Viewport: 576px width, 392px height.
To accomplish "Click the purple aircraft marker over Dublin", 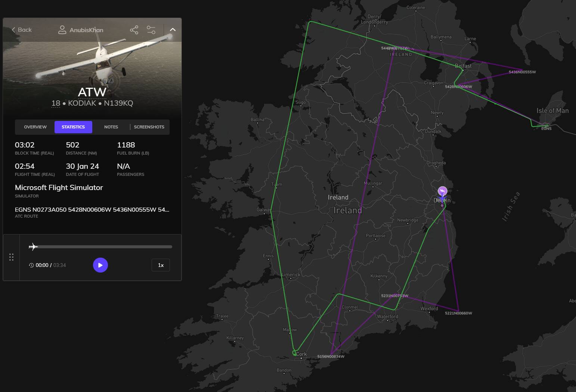I will (x=442, y=192).
